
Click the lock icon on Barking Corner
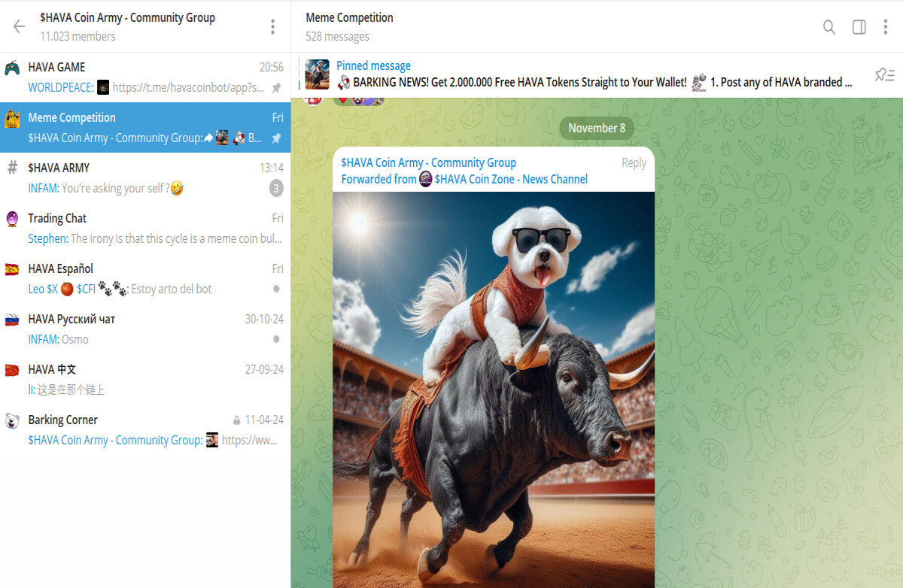pyautogui.click(x=237, y=420)
